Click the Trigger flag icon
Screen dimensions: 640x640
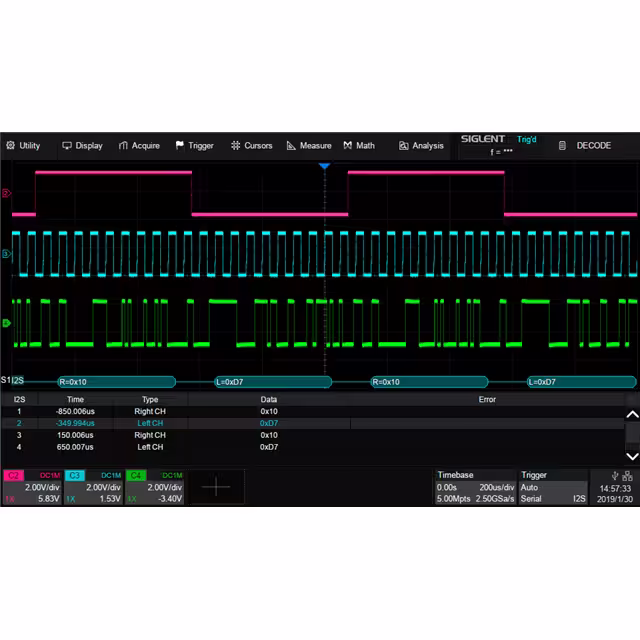180,146
